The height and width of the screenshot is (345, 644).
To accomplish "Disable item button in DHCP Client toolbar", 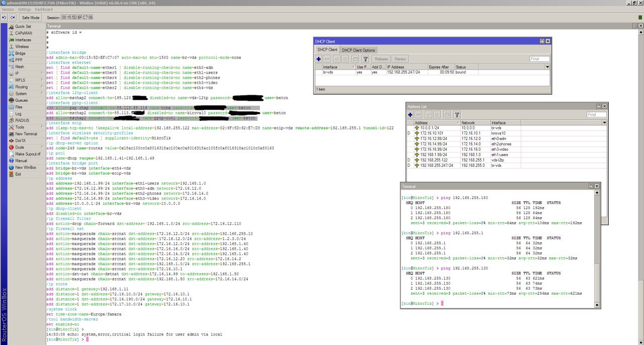I will tap(345, 59).
